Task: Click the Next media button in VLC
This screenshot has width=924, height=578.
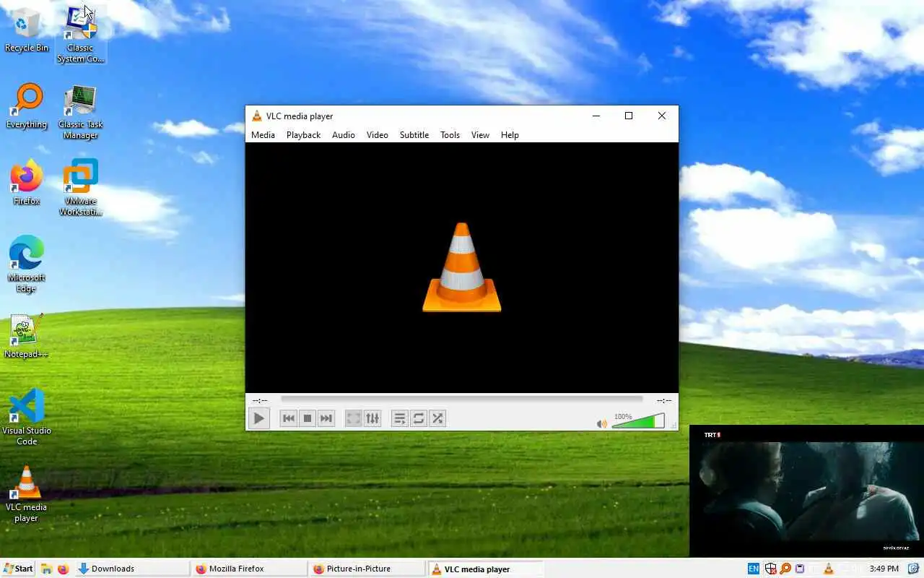Action: pos(326,418)
